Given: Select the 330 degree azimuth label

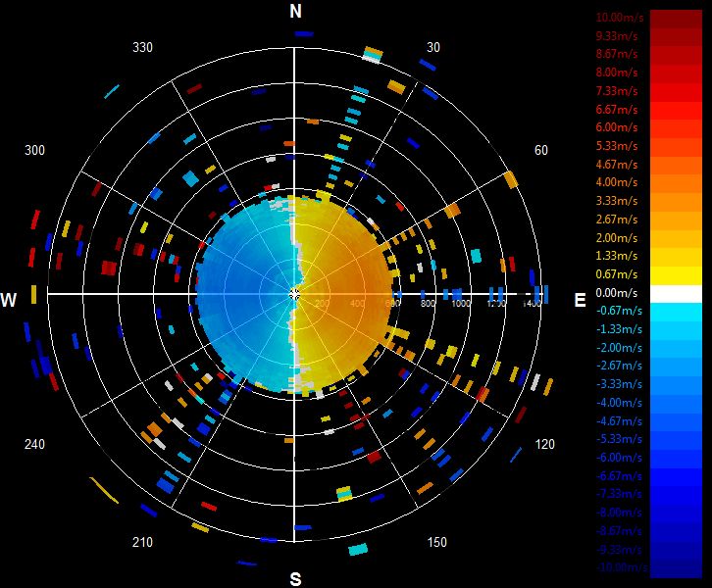Looking at the screenshot, I should tap(142, 47).
